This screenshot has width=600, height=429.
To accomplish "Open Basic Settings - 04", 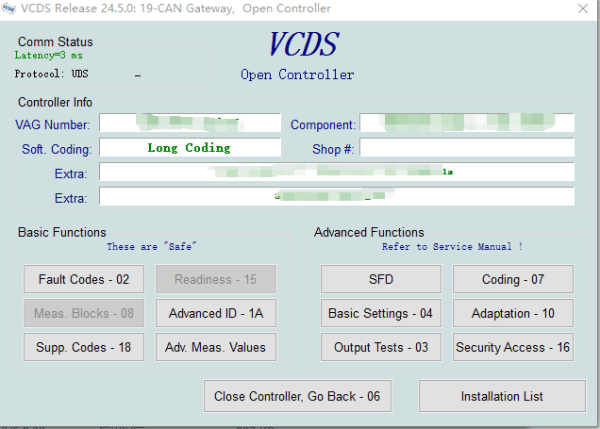I will click(381, 313).
